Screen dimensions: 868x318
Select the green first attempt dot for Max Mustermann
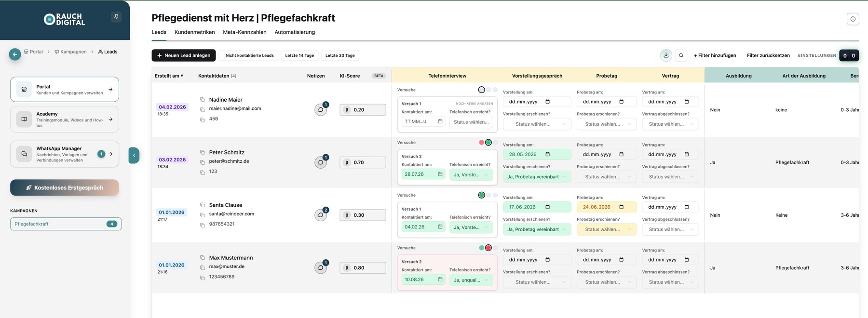[x=481, y=248]
